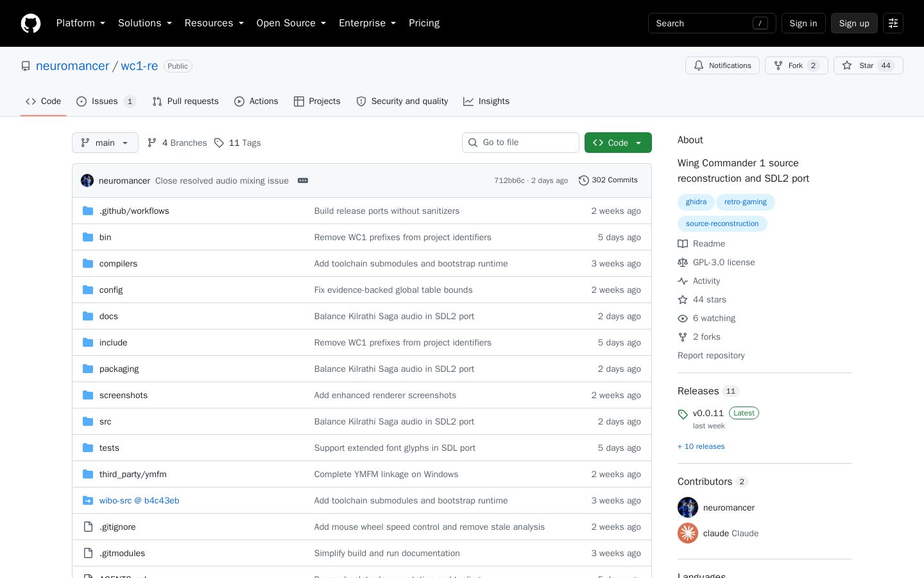
Task: Expand the commit message ellipsis icon
Action: click(x=303, y=180)
